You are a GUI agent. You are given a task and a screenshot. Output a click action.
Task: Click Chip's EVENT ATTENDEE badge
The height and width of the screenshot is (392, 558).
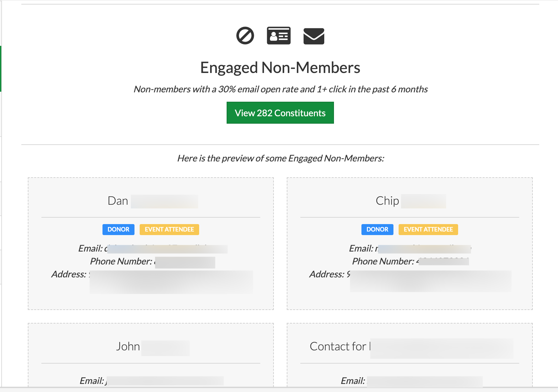click(x=428, y=229)
